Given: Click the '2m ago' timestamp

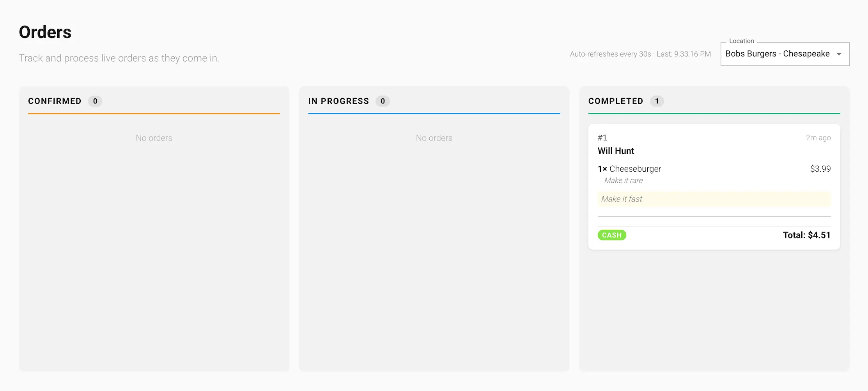Looking at the screenshot, I should 818,138.
